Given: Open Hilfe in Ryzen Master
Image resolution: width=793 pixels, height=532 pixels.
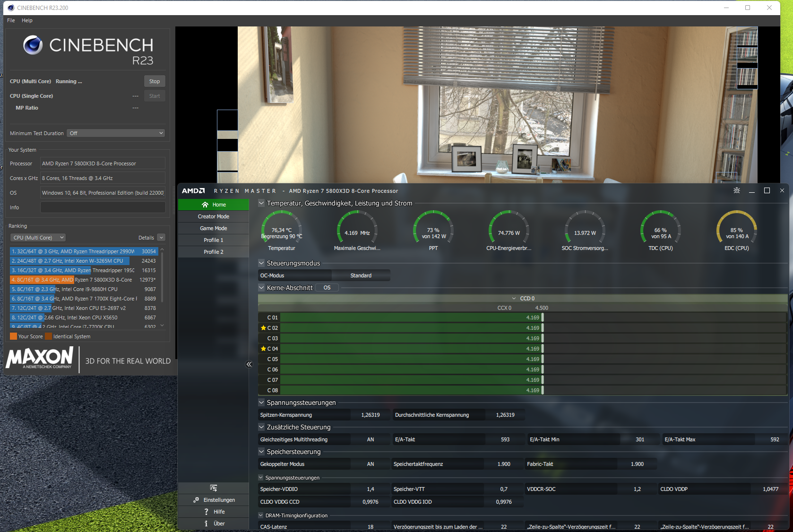Looking at the screenshot, I should pos(214,512).
